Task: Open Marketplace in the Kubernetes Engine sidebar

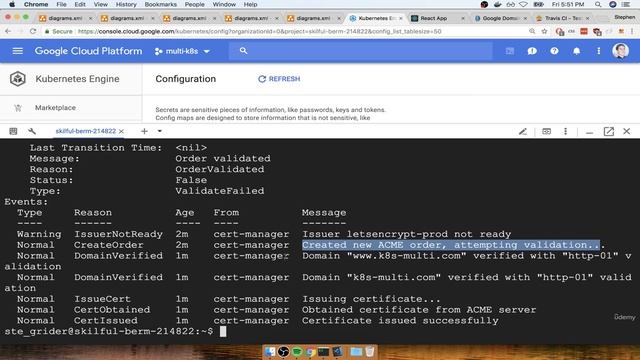Action: (x=55, y=108)
